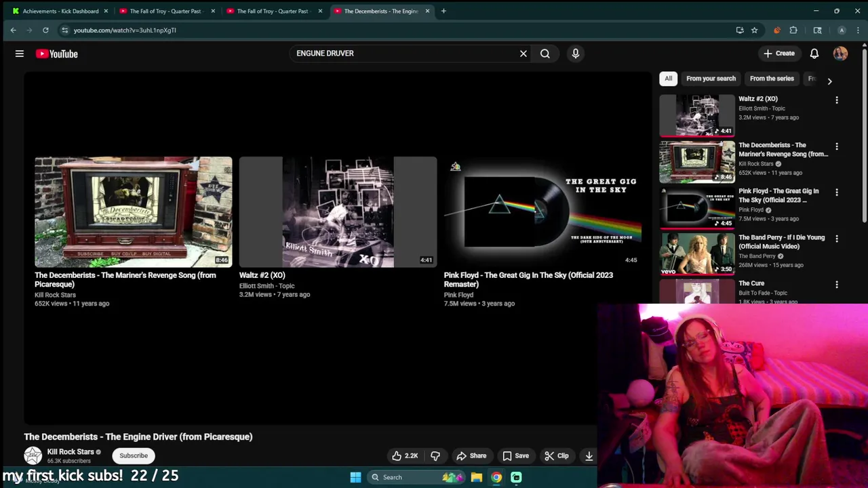This screenshot has width=868, height=488.
Task: Open Chrome profile avatar
Action: pyautogui.click(x=842, y=30)
